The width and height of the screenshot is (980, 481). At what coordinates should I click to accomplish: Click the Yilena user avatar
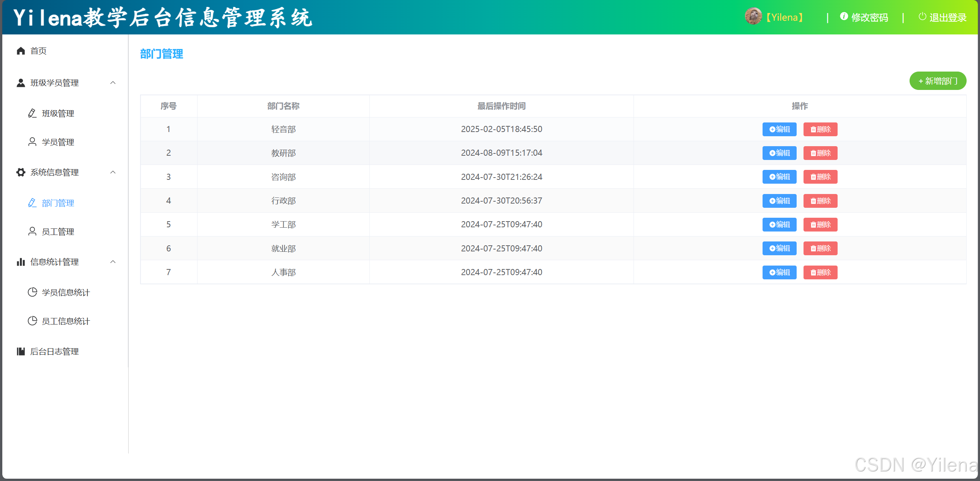coord(753,17)
